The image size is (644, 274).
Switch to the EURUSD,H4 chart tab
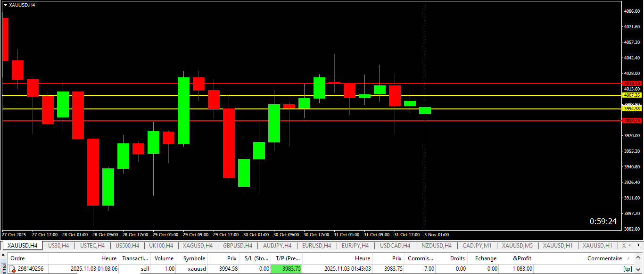[x=317, y=246]
